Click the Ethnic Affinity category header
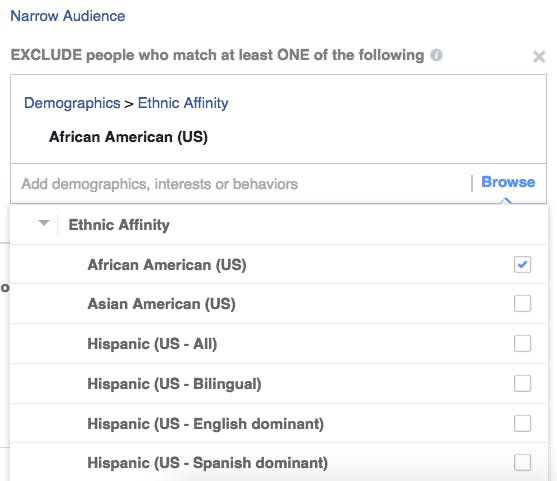This screenshot has height=481, width=557. [119, 225]
